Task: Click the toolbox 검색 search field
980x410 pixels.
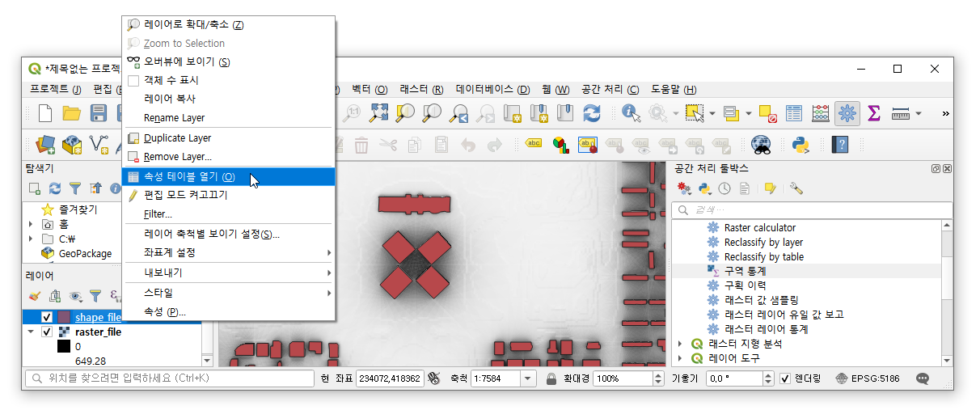Action: pyautogui.click(x=812, y=210)
